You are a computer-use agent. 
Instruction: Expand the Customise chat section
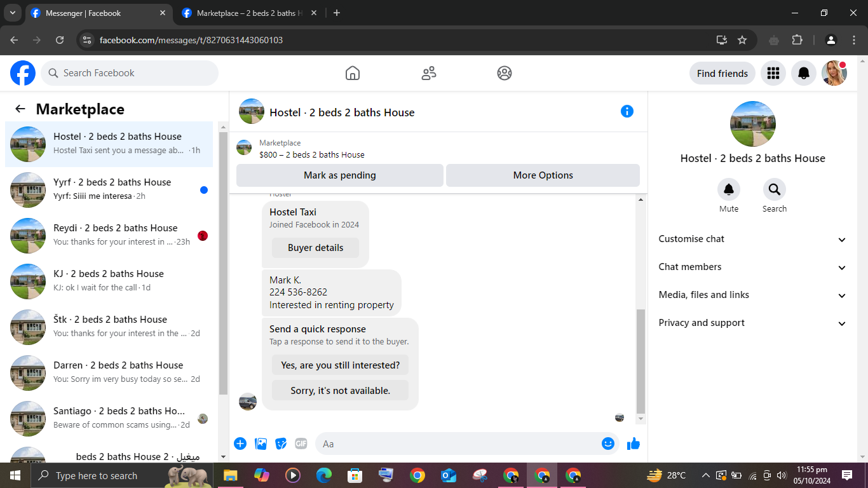(x=752, y=239)
